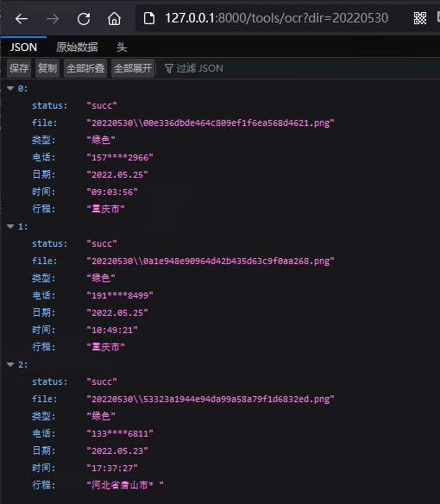Viewport: 440px width, 504px height.
Task: Click the page info document icon
Action: coord(148,18)
